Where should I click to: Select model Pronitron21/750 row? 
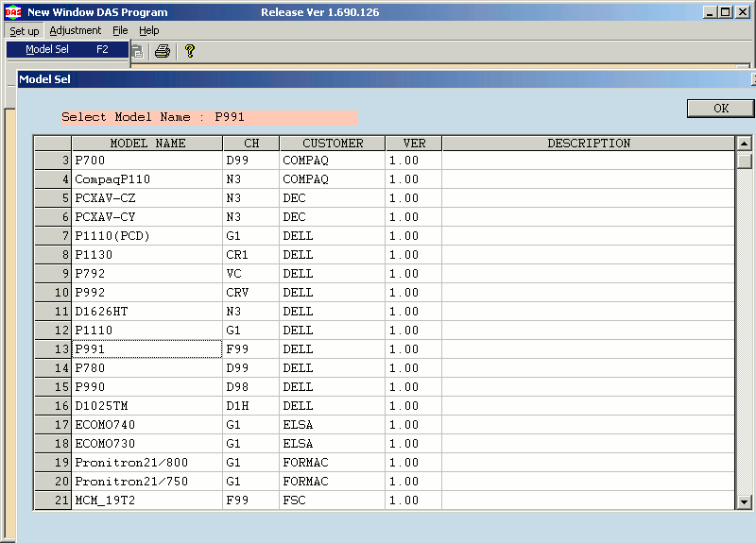147,482
